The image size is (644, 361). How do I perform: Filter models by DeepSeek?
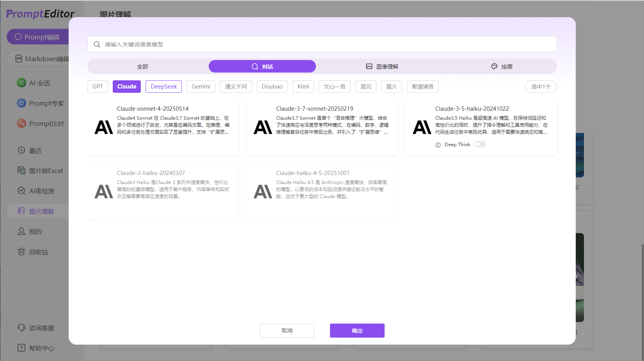click(163, 87)
